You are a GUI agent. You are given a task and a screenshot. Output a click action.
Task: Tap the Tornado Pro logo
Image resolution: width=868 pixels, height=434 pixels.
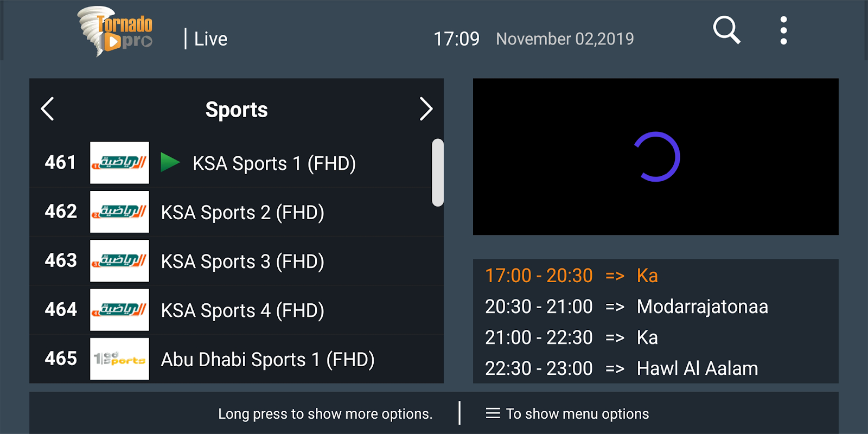pos(115,31)
